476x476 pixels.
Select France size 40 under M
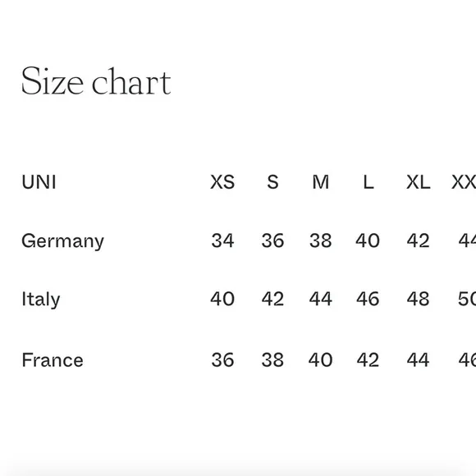(x=321, y=360)
